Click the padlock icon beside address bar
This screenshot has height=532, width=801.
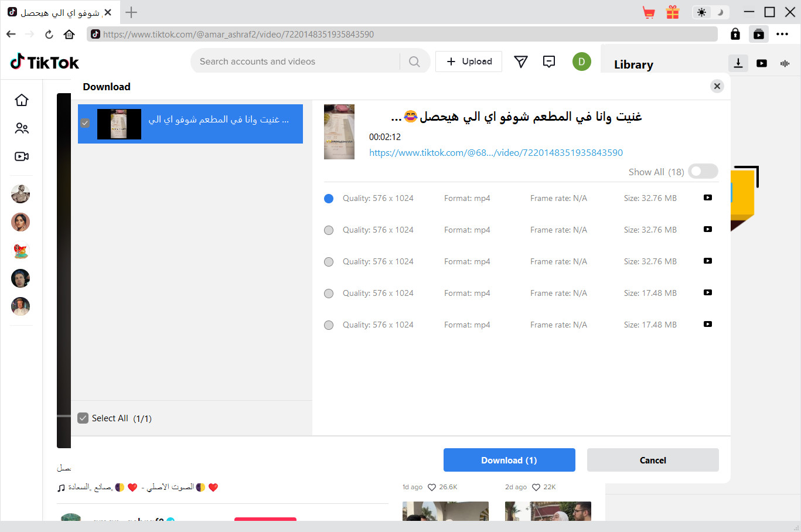(x=735, y=34)
